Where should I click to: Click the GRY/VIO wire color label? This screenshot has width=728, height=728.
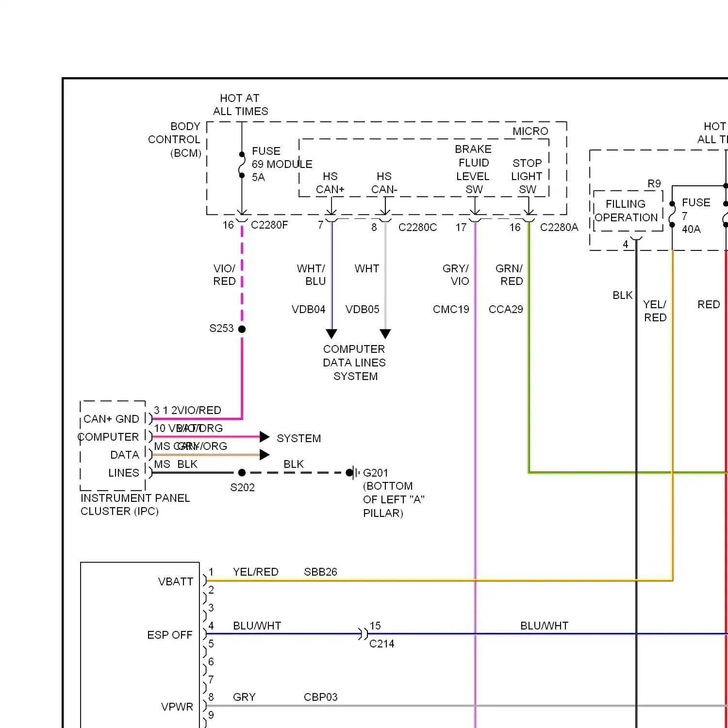tap(456, 275)
